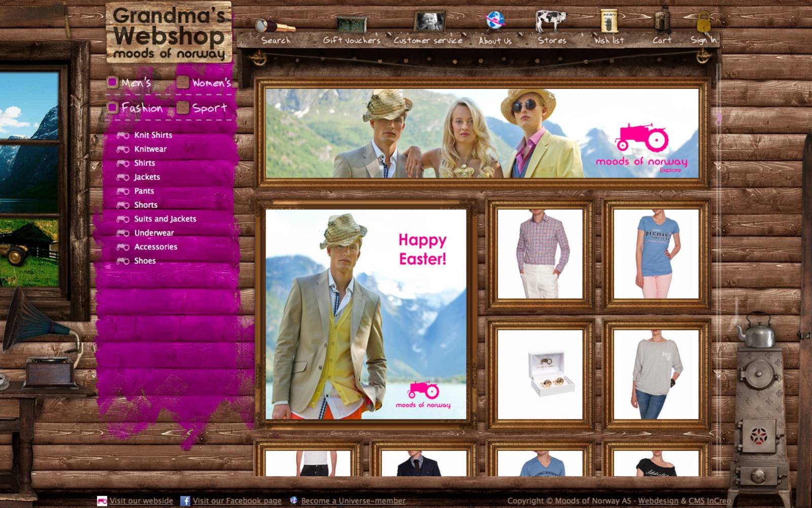Select the globe icon above About Us
This screenshot has width=812, height=508.
[x=495, y=20]
